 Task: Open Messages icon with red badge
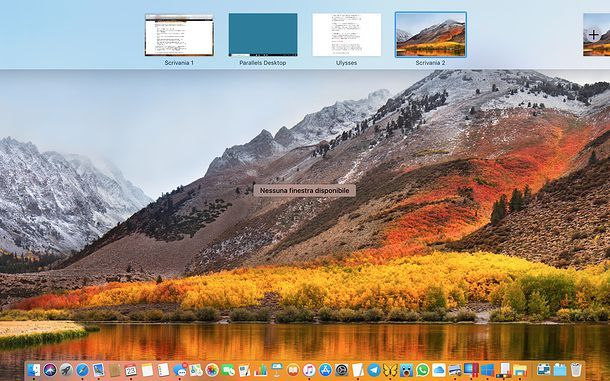click(x=180, y=370)
